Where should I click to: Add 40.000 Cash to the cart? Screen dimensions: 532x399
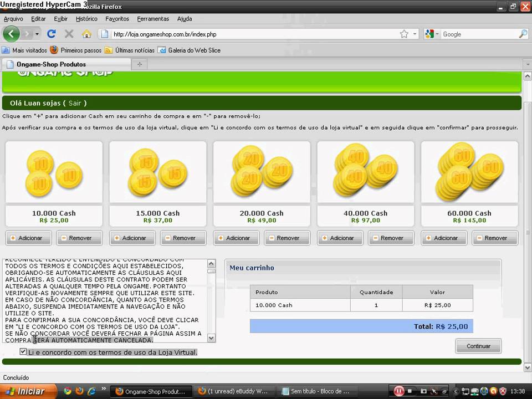click(x=340, y=238)
